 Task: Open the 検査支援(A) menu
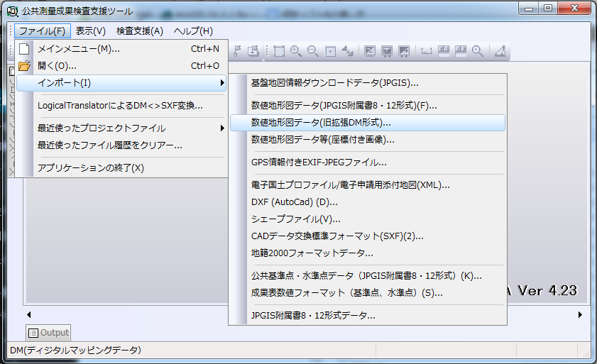pyautogui.click(x=139, y=31)
